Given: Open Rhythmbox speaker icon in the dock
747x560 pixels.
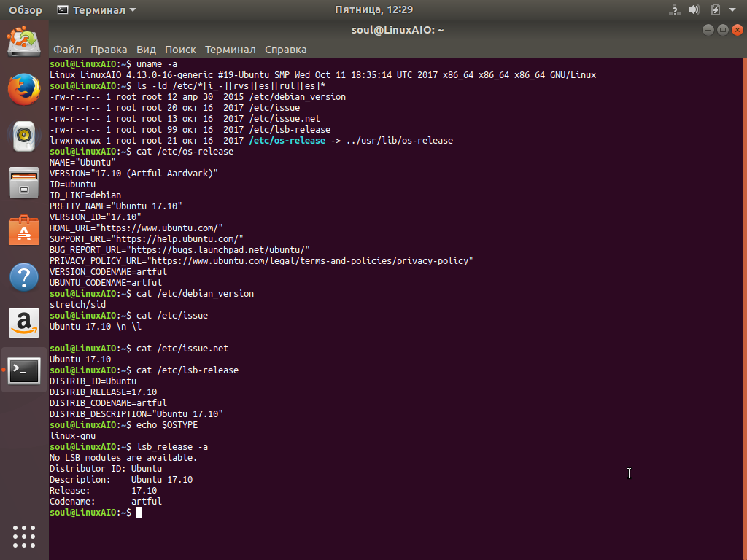Looking at the screenshot, I should [x=24, y=136].
